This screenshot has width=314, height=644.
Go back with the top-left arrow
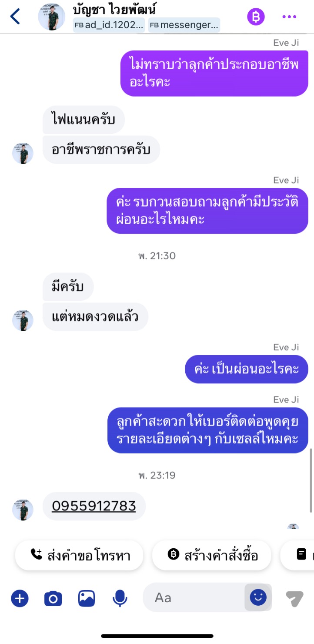pyautogui.click(x=15, y=17)
